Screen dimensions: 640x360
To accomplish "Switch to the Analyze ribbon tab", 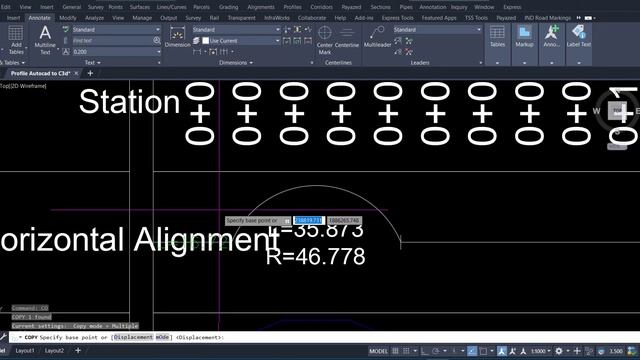I will [94, 18].
